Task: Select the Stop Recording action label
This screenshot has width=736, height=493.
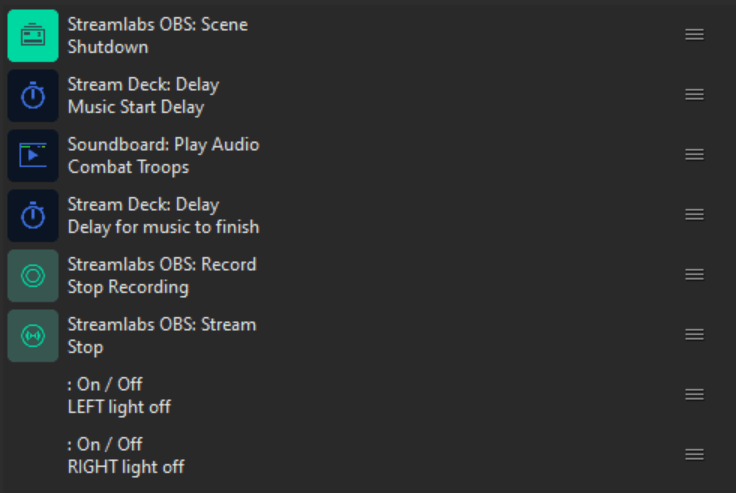Action: (128, 287)
